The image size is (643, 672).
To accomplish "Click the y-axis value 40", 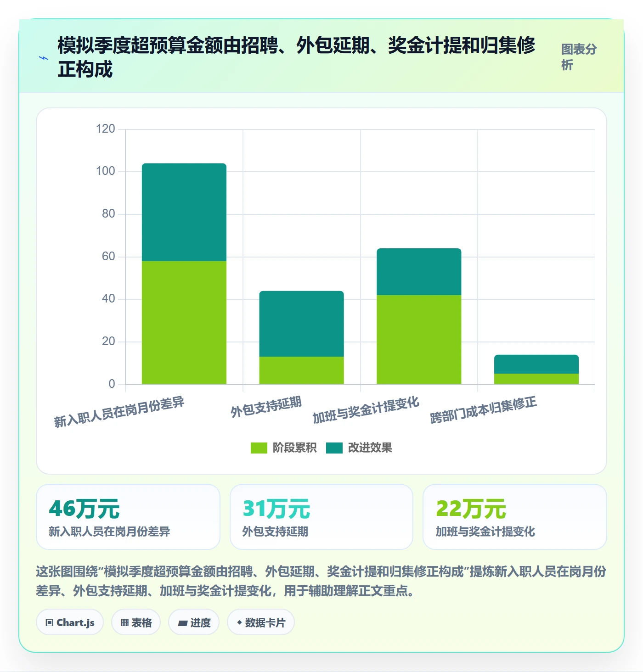I will pos(108,299).
